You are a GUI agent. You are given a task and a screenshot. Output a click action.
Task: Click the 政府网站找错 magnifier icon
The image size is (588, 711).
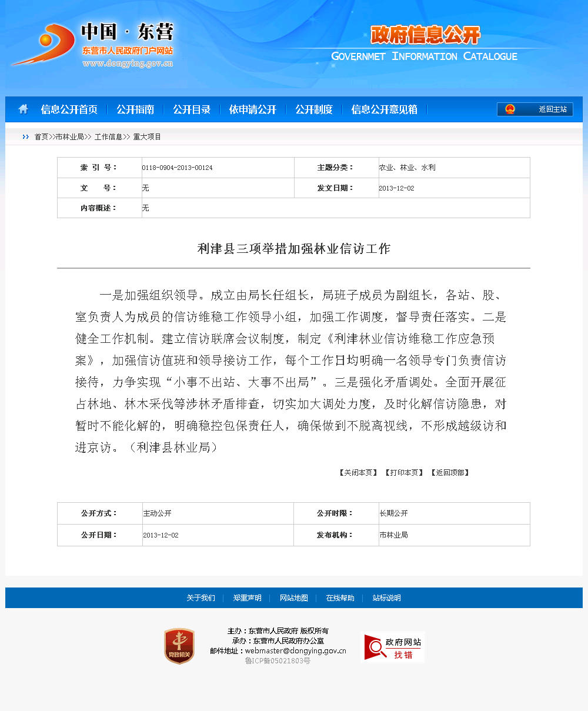pos(375,647)
